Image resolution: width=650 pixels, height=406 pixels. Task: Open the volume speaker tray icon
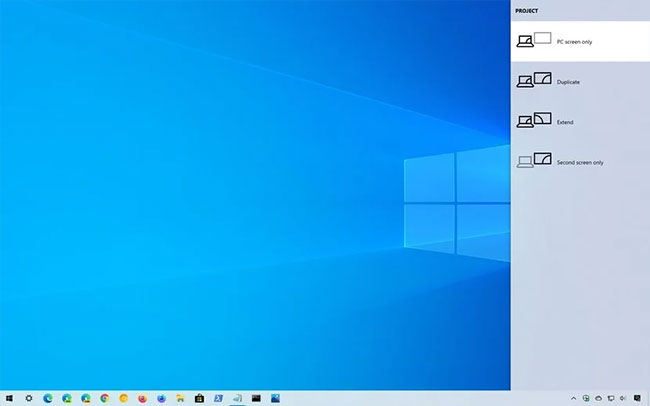[x=622, y=399]
